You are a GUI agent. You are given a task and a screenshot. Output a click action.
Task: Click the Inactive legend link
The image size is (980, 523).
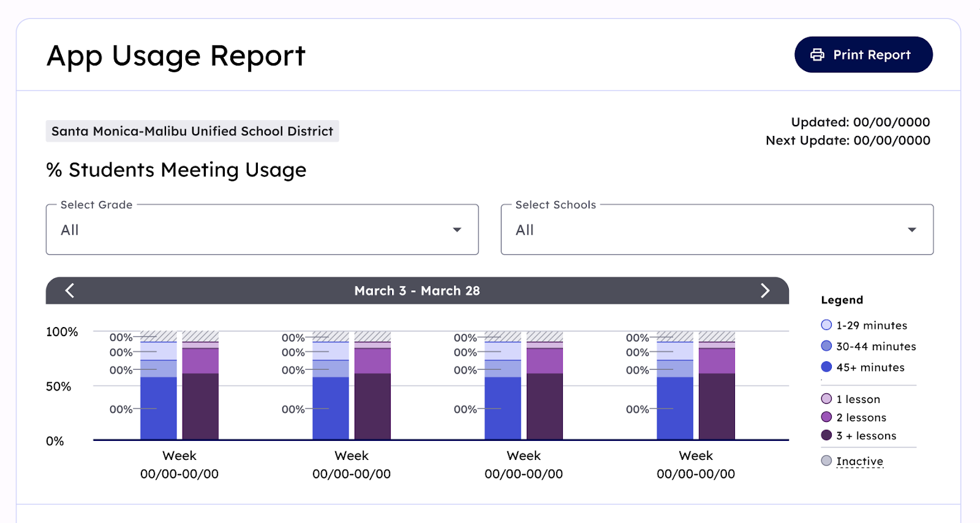(x=859, y=461)
